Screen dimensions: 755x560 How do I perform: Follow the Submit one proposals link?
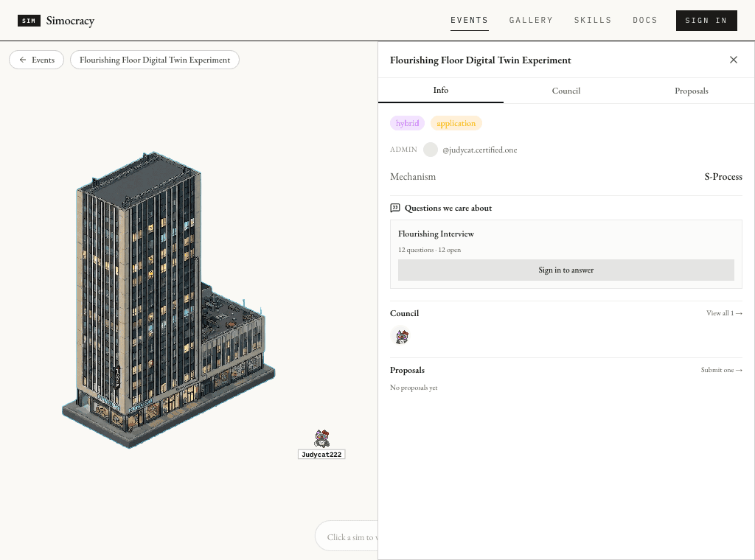tap(721, 370)
